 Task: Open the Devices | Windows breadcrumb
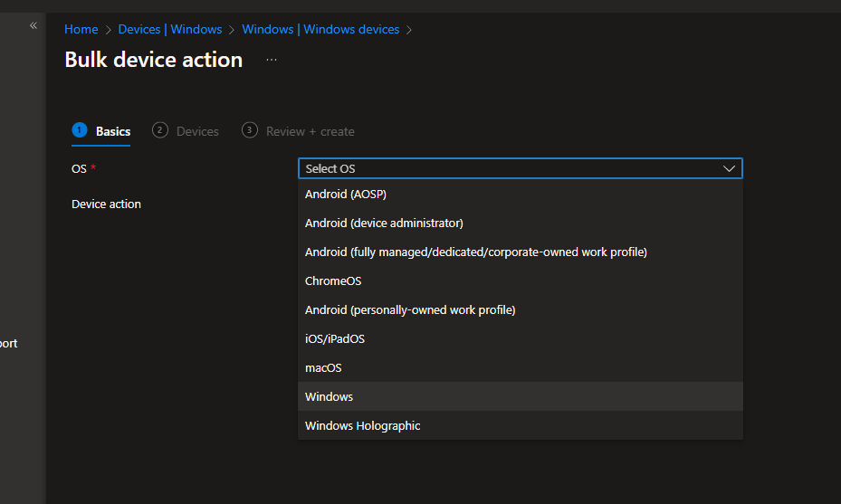170,29
